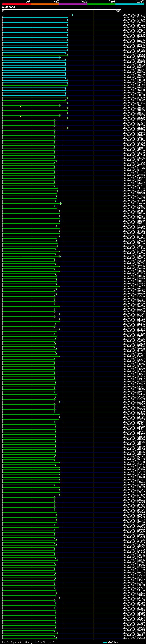Screen dimensions: 146x644
Task: Open hit UniRef100_P07398
Action: [134, 462]
